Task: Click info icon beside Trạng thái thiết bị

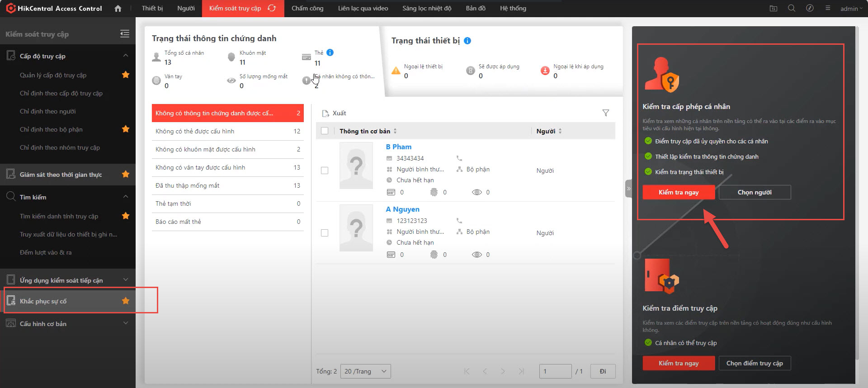Action: click(x=467, y=41)
